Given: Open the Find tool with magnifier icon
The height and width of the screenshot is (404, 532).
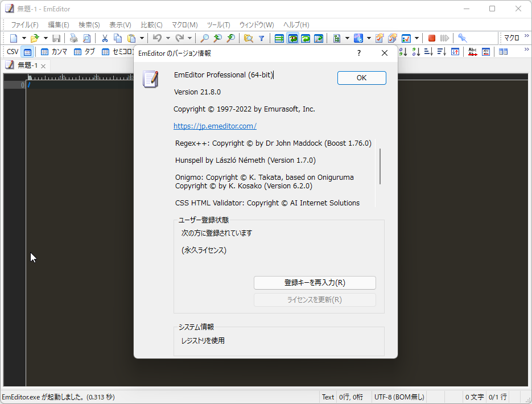Looking at the screenshot, I should pos(204,38).
